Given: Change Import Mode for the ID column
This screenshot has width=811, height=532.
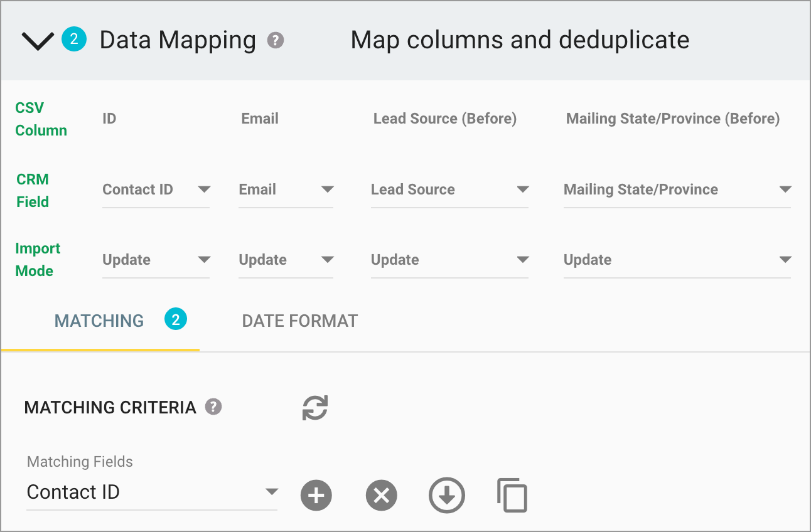Looking at the screenshot, I should click(x=203, y=260).
